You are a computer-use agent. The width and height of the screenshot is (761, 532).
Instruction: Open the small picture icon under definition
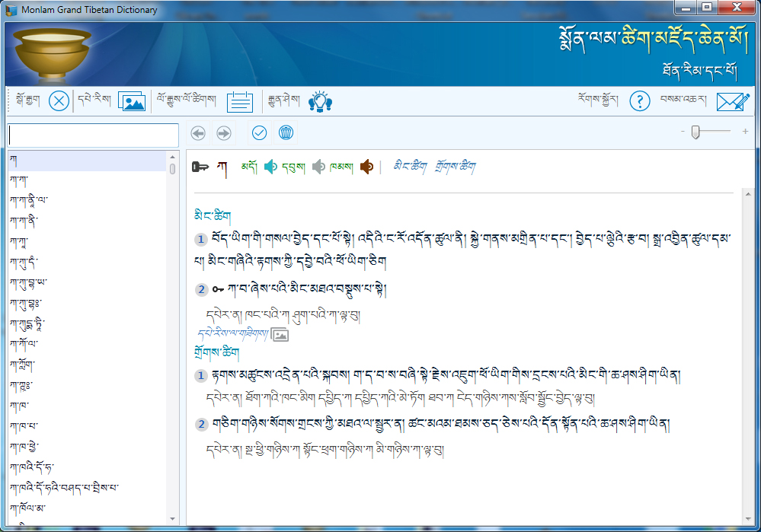pos(280,335)
